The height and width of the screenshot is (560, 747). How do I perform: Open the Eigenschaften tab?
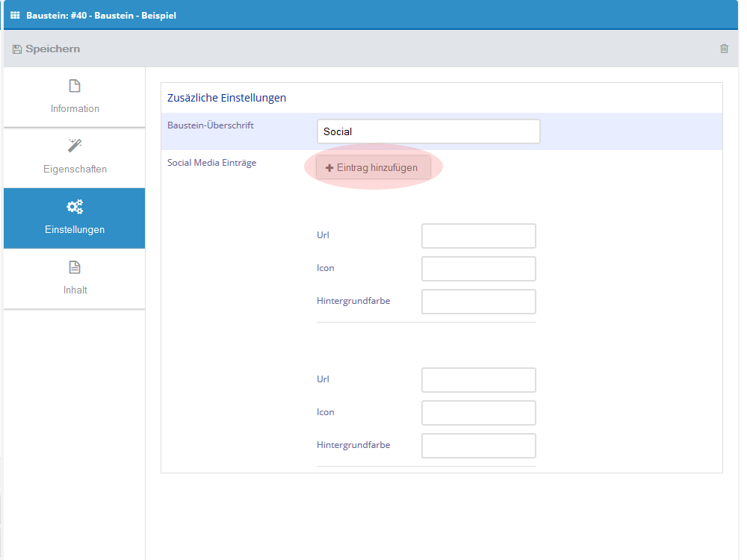(x=74, y=158)
